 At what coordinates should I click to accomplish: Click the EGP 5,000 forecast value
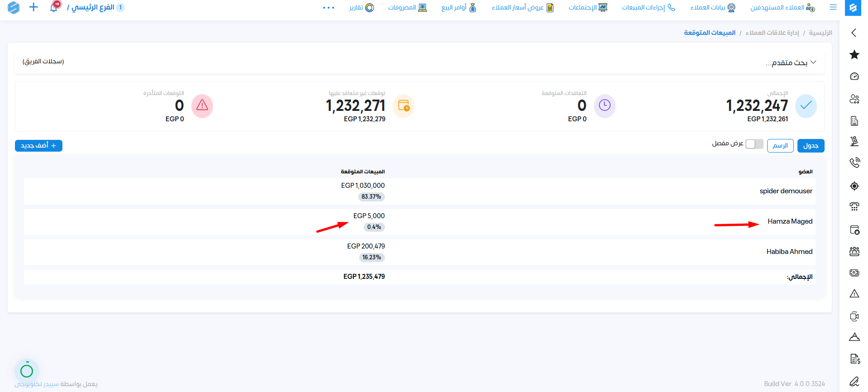tap(369, 216)
